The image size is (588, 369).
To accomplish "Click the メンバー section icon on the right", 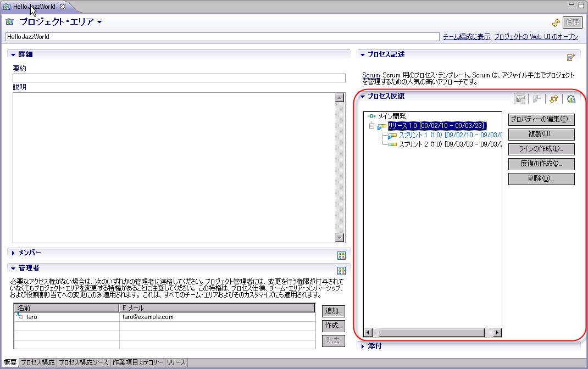I will (341, 255).
